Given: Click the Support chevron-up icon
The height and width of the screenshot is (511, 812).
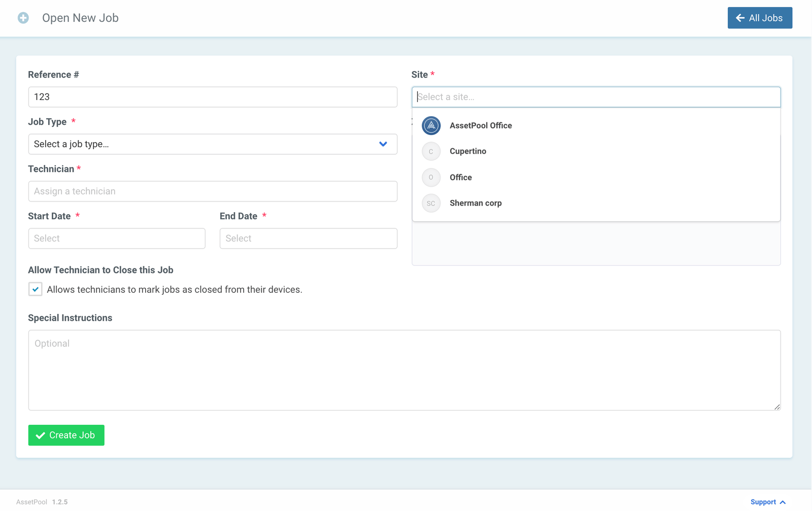Looking at the screenshot, I should (783, 502).
